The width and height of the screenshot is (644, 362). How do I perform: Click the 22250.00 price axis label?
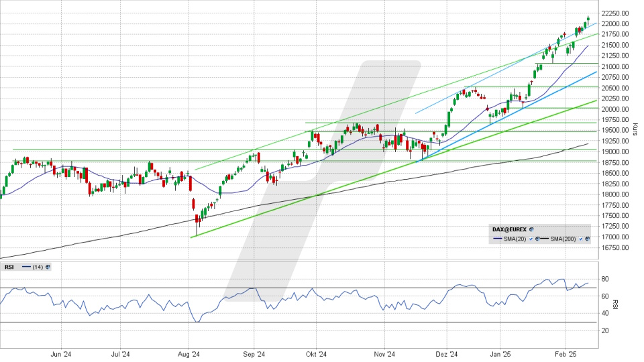pyautogui.click(x=615, y=13)
